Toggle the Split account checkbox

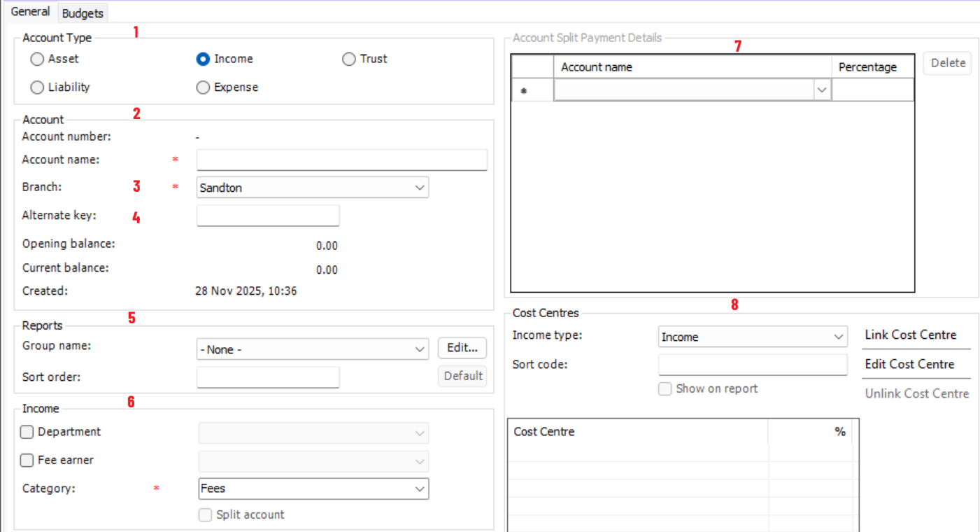[205, 515]
